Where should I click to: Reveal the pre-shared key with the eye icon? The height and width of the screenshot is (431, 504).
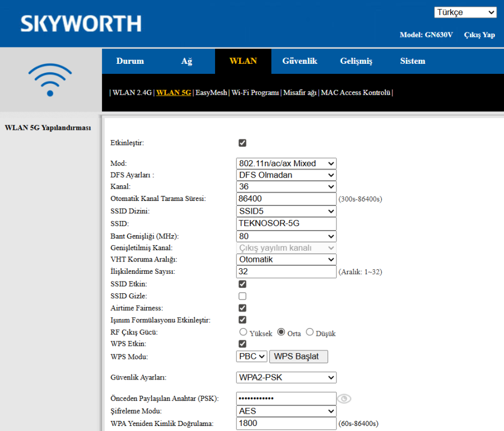(344, 399)
